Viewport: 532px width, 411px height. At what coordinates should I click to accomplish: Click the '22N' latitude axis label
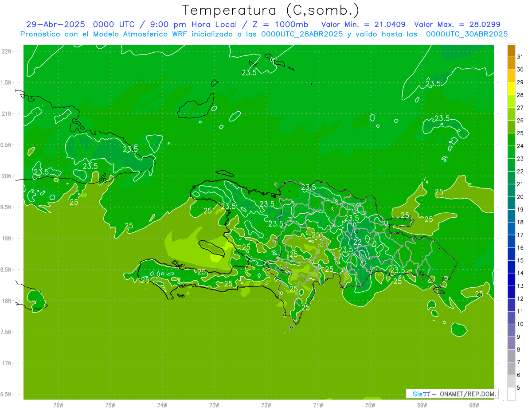8,51
